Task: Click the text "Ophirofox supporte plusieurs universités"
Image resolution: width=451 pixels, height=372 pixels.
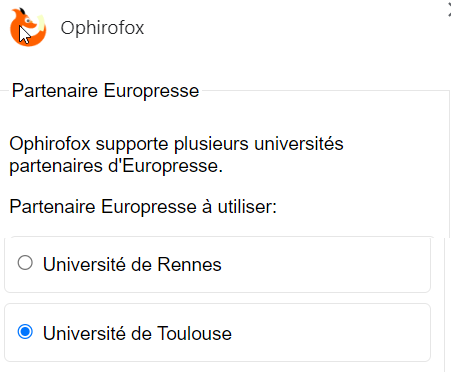Action: click(x=176, y=144)
